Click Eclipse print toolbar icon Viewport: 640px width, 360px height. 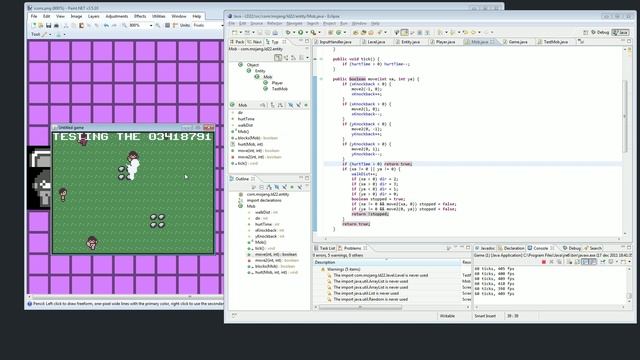(x=275, y=32)
